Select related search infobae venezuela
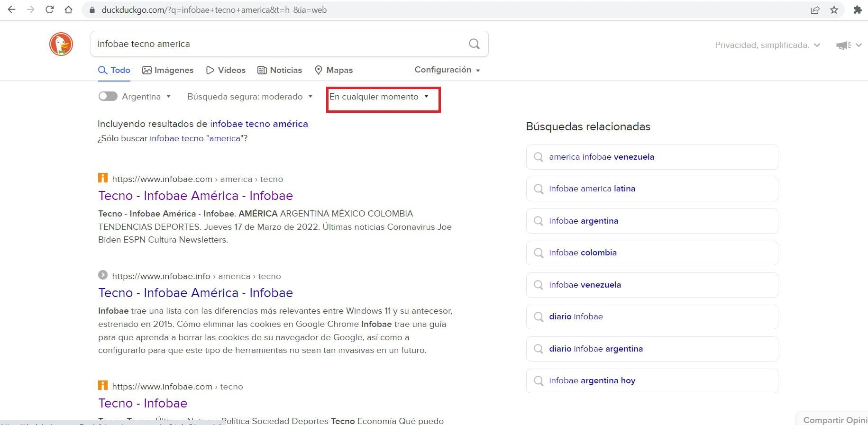 pyautogui.click(x=652, y=285)
